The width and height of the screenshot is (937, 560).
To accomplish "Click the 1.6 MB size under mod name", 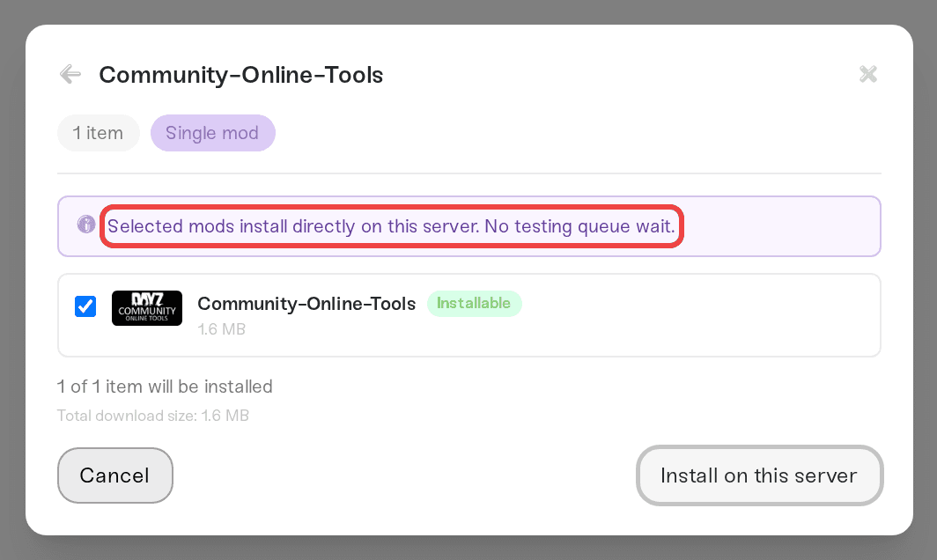I will tap(222, 329).
